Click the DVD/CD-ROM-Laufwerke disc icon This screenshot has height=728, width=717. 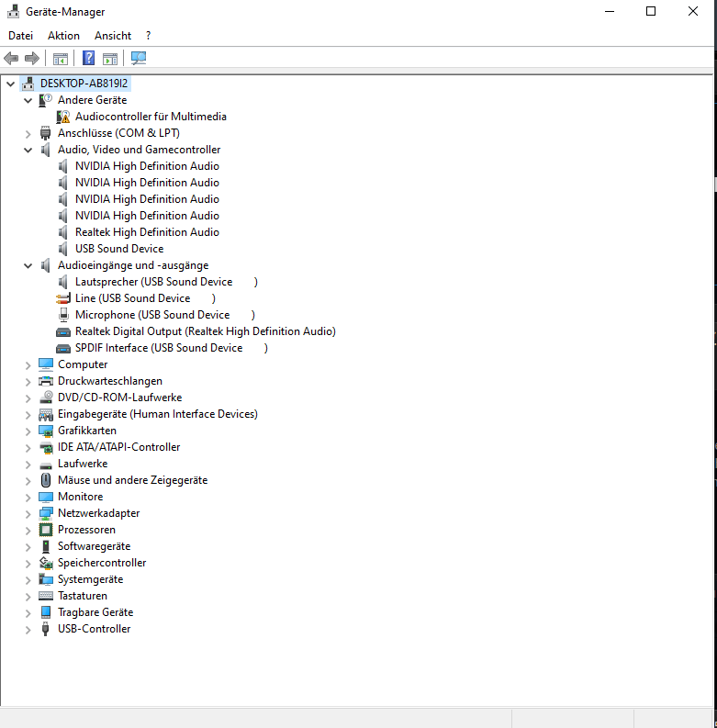pos(46,398)
